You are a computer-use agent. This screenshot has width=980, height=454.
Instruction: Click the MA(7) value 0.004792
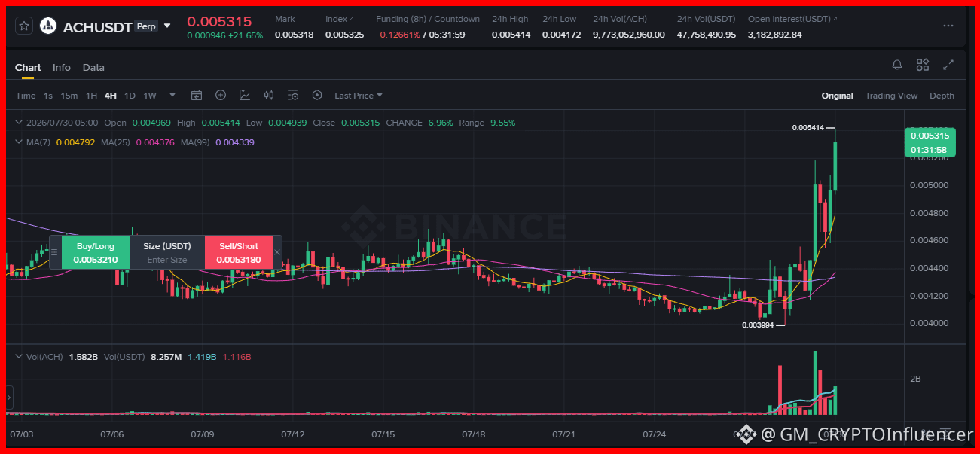tap(75, 142)
